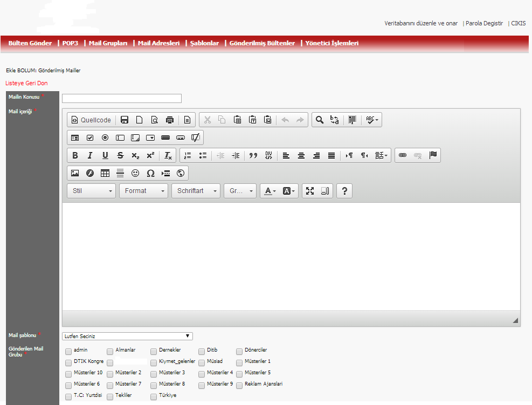The height and width of the screenshot is (405, 532).
Task: Open spell check ABC dropdown
Action: (x=372, y=120)
